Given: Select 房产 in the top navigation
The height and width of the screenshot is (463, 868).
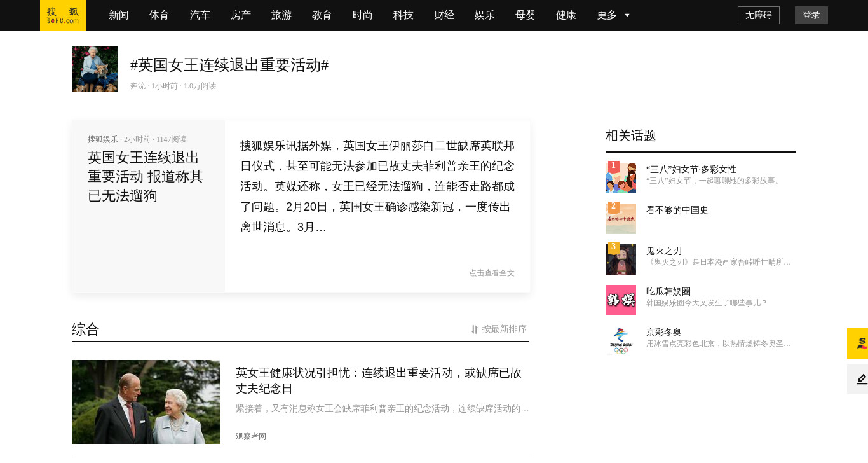Looking at the screenshot, I should click(241, 15).
